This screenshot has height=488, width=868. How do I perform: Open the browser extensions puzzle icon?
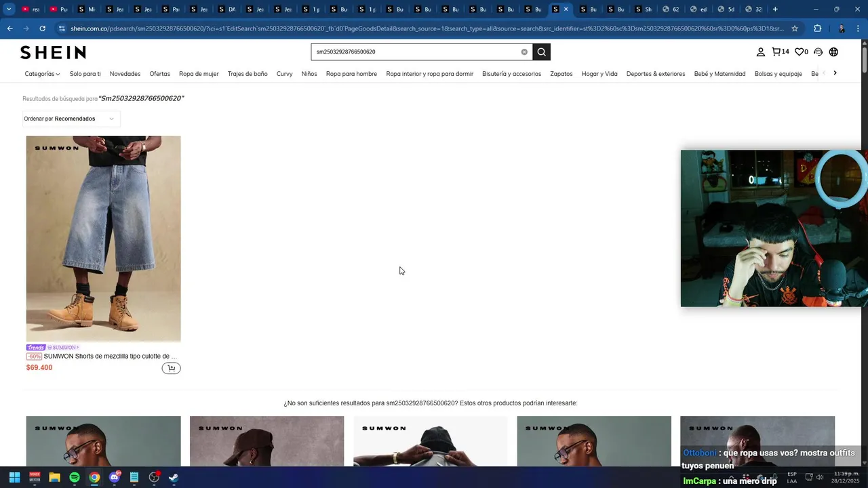pos(817,28)
